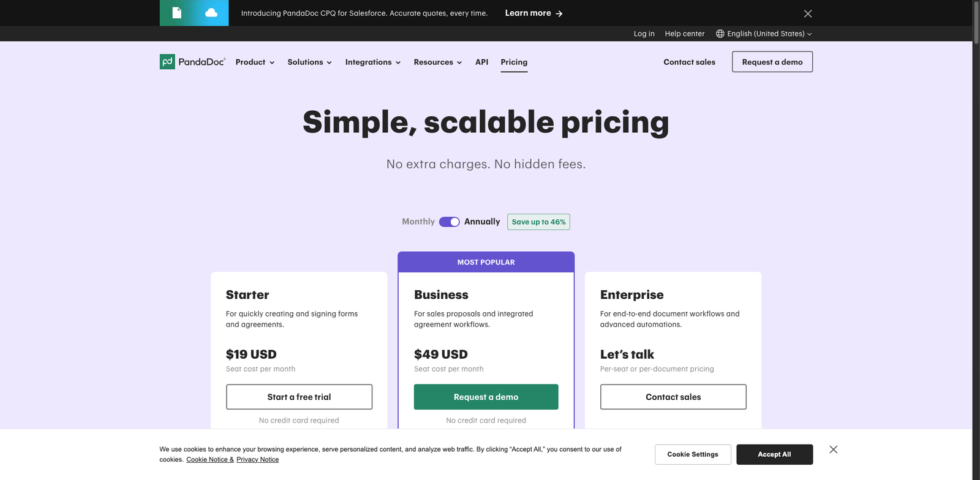The width and height of the screenshot is (980, 480).
Task: Click the globe language icon
Action: [x=720, y=34]
